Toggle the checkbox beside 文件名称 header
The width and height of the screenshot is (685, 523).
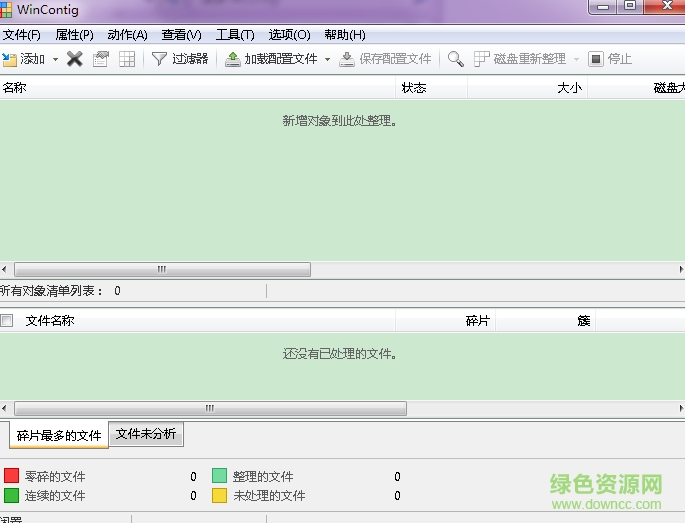point(7,321)
